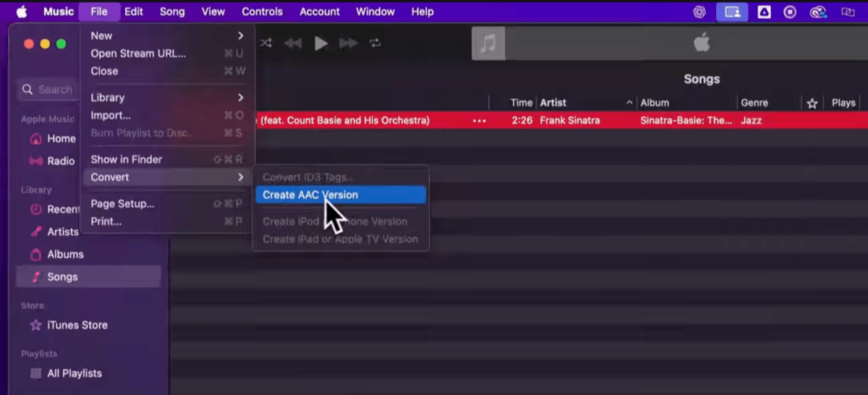Expand the New submenu
The width and height of the screenshot is (868, 395).
point(167,35)
